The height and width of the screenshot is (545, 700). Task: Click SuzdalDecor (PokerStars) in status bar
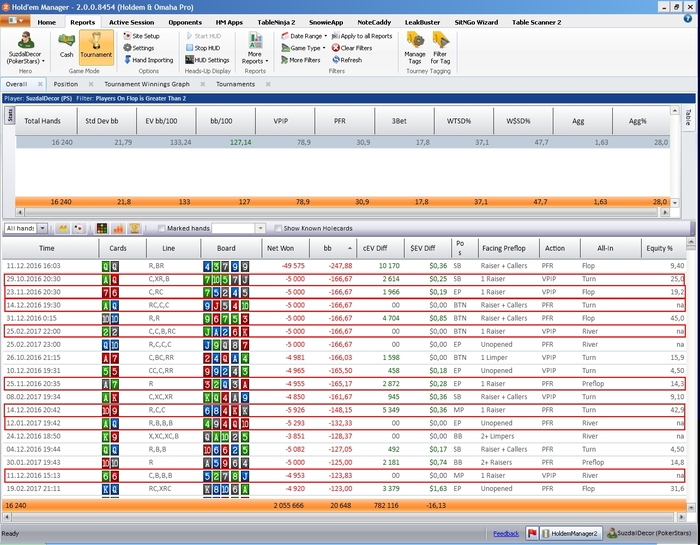650,533
